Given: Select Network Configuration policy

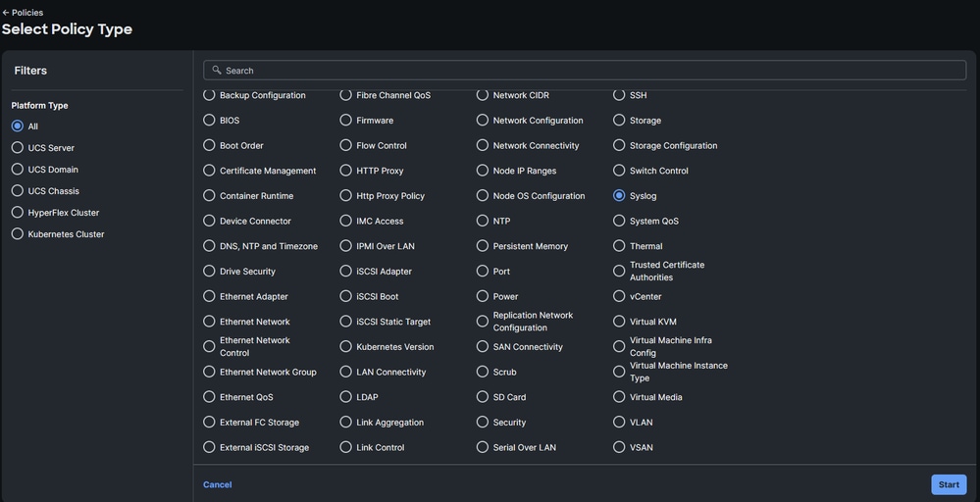Looking at the screenshot, I should 483,120.
